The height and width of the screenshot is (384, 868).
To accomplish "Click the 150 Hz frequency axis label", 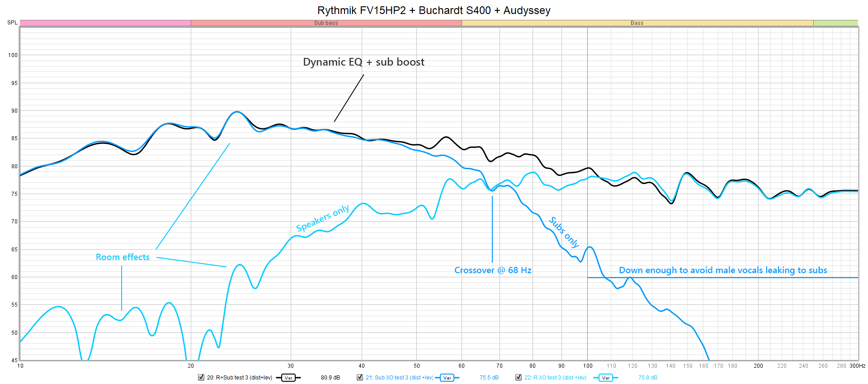I will pyautogui.click(x=688, y=366).
